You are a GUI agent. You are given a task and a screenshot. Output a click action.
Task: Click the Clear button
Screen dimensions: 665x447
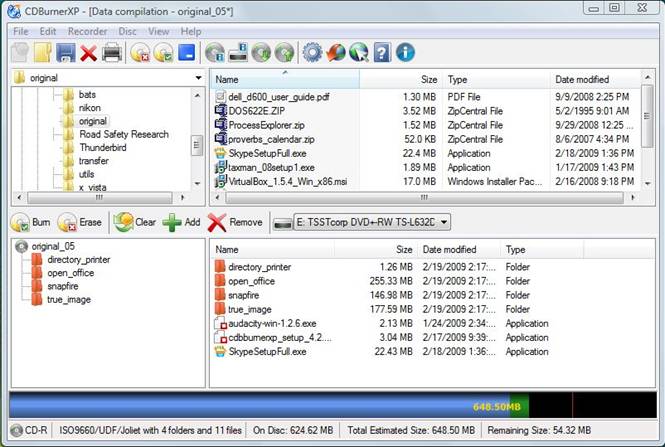(134, 222)
